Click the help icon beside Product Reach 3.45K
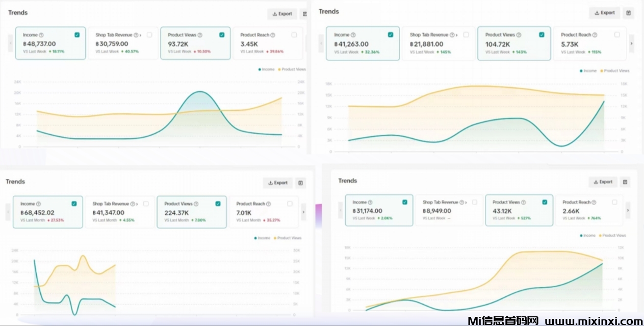The image size is (644, 326). pos(273,35)
